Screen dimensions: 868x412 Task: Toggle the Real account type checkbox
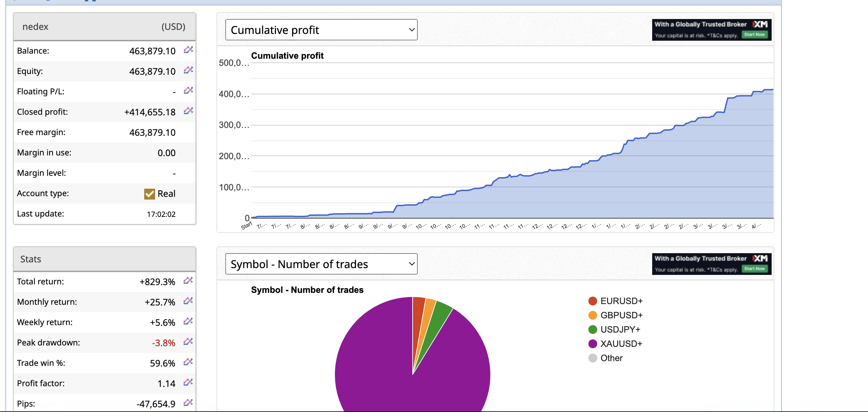[x=149, y=193]
